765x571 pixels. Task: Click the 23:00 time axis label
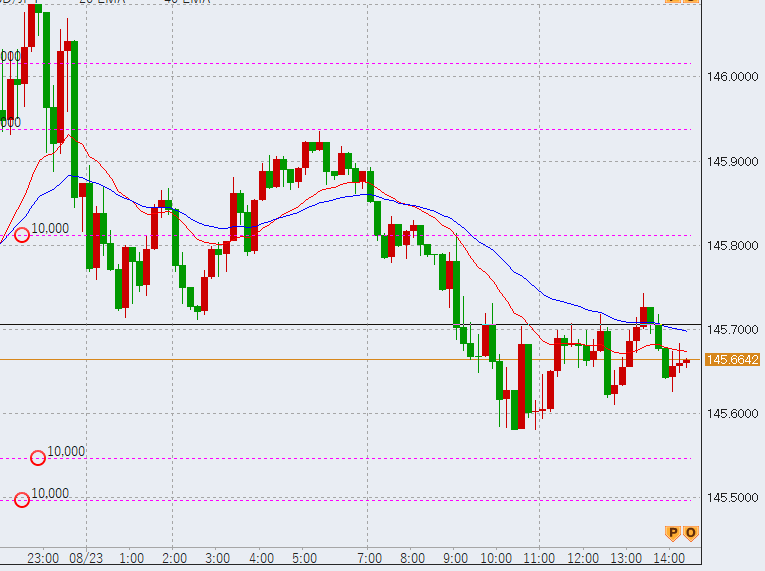click(x=43, y=558)
